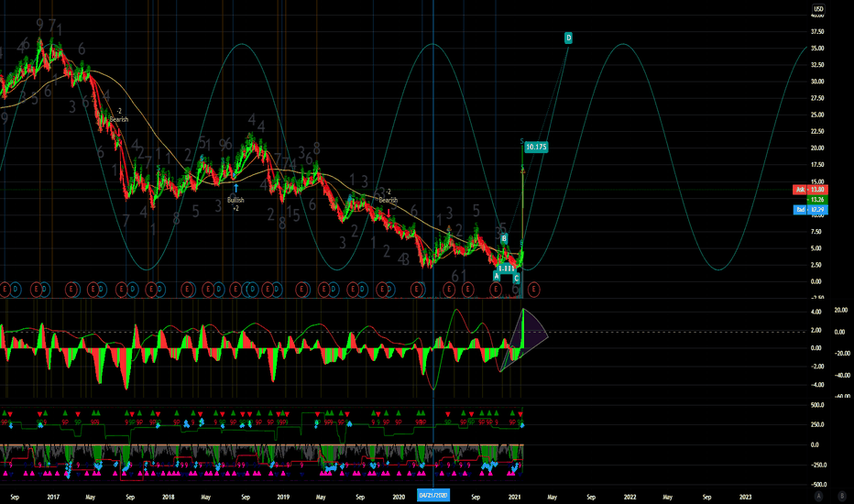Select the C pattern point marker
The image size is (854, 504).
pos(516,279)
